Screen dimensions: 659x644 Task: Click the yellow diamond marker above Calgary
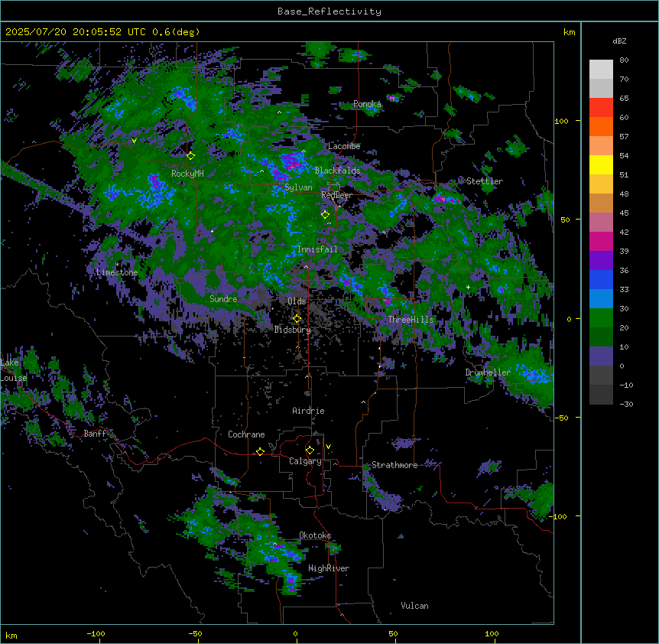coord(310,450)
